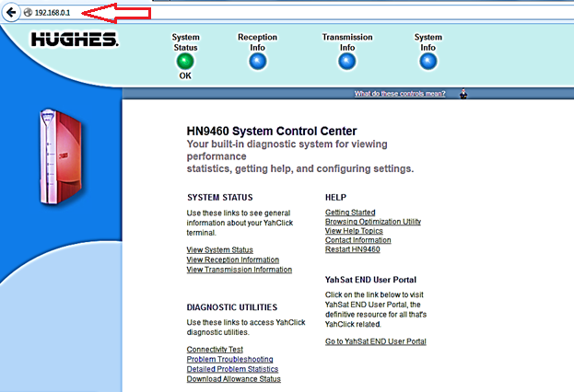574x392 pixels.
Task: Open View Reception Information link
Action: tap(233, 259)
